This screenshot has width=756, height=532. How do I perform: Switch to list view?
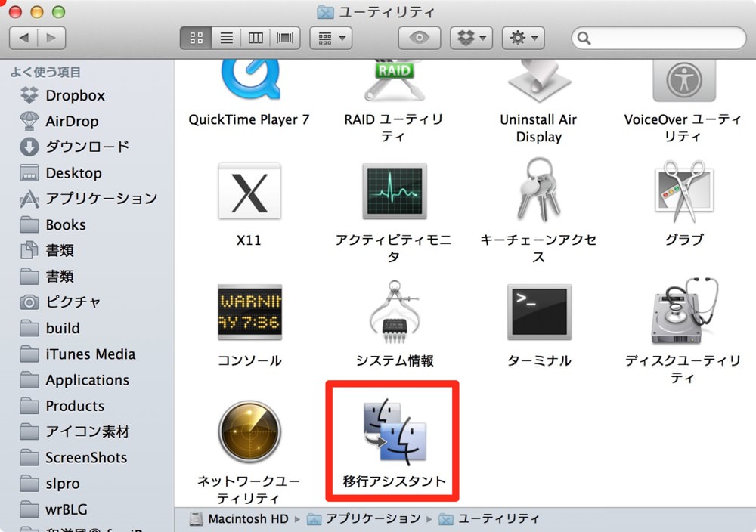tap(226, 38)
